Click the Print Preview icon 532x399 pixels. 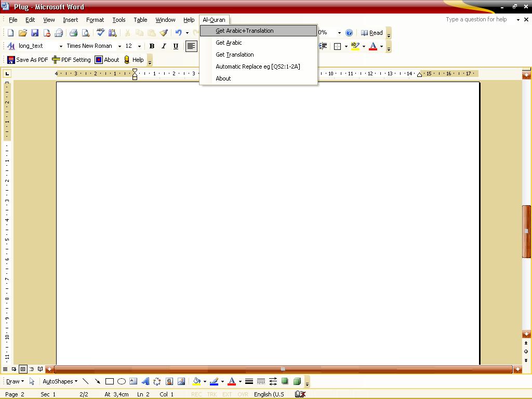(x=85, y=32)
